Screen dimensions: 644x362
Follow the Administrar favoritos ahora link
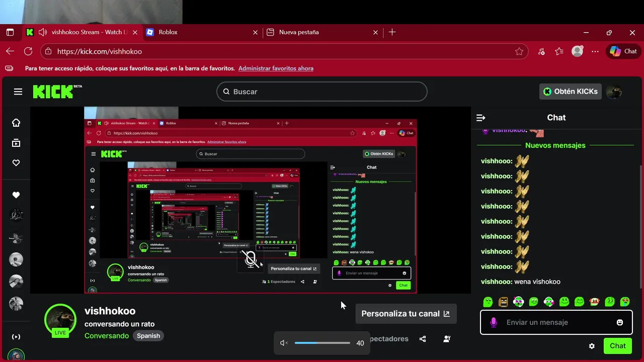pyautogui.click(x=276, y=68)
